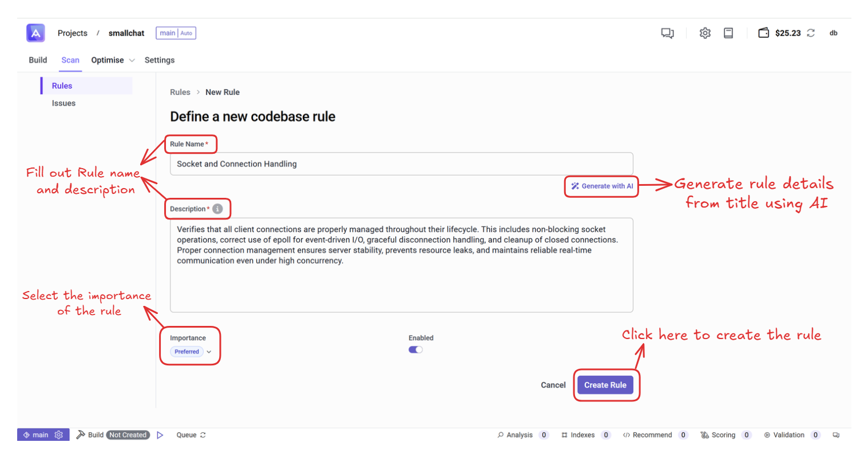Viewport: 868px width, 458px height.
Task: Refresh the Queue in status bar
Action: coord(203,435)
